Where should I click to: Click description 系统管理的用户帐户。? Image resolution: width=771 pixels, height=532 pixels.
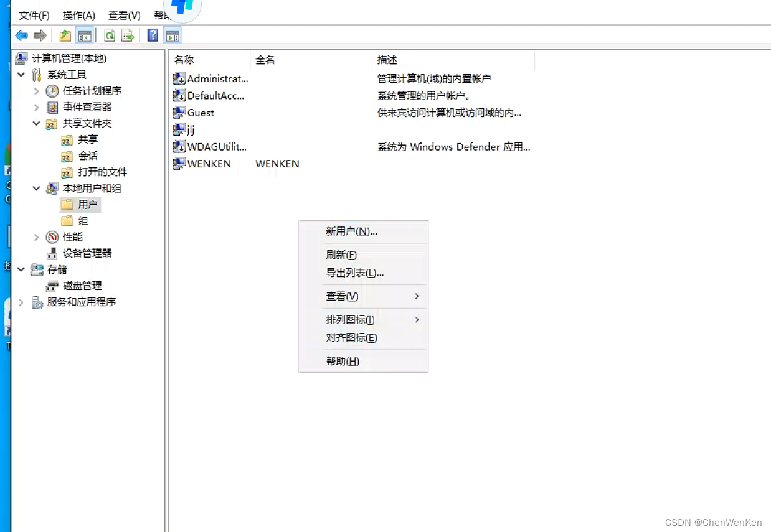(424, 95)
